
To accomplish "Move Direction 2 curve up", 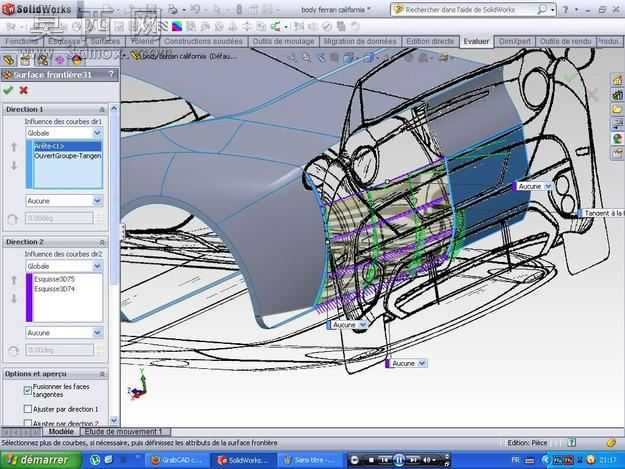I will [14, 280].
